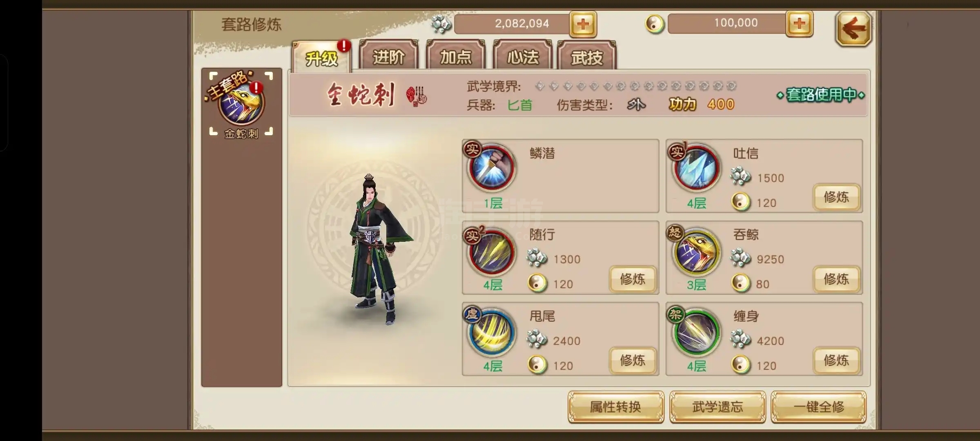
Task: Select the 吞鲸 snake skill icon
Action: pos(696,250)
